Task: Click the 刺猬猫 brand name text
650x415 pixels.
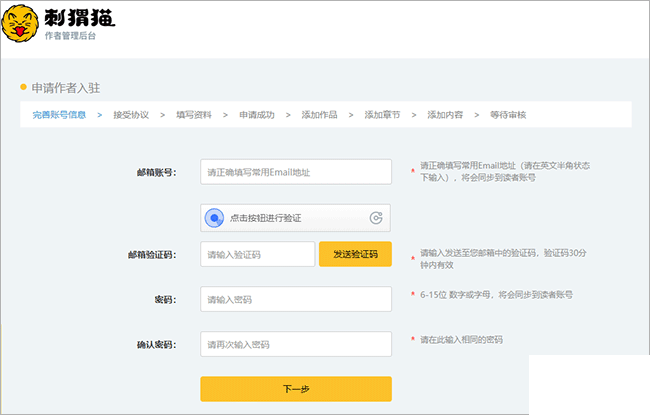Action: point(80,18)
